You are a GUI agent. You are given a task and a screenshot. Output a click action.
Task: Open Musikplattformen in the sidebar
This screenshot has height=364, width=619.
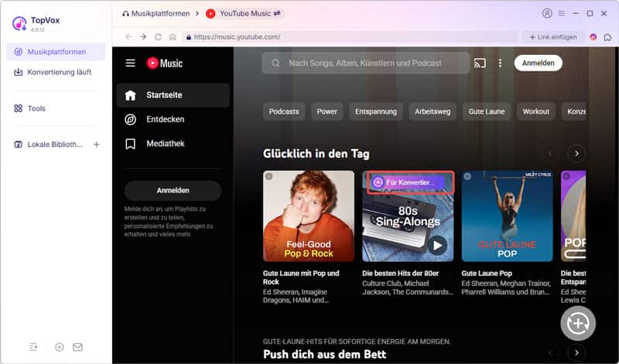(56, 52)
